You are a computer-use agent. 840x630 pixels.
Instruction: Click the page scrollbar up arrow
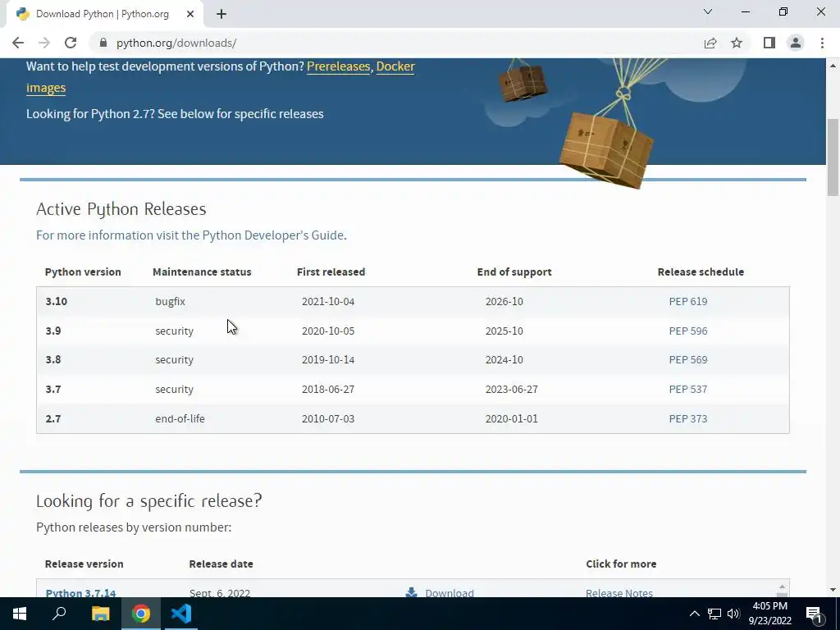[x=833, y=66]
